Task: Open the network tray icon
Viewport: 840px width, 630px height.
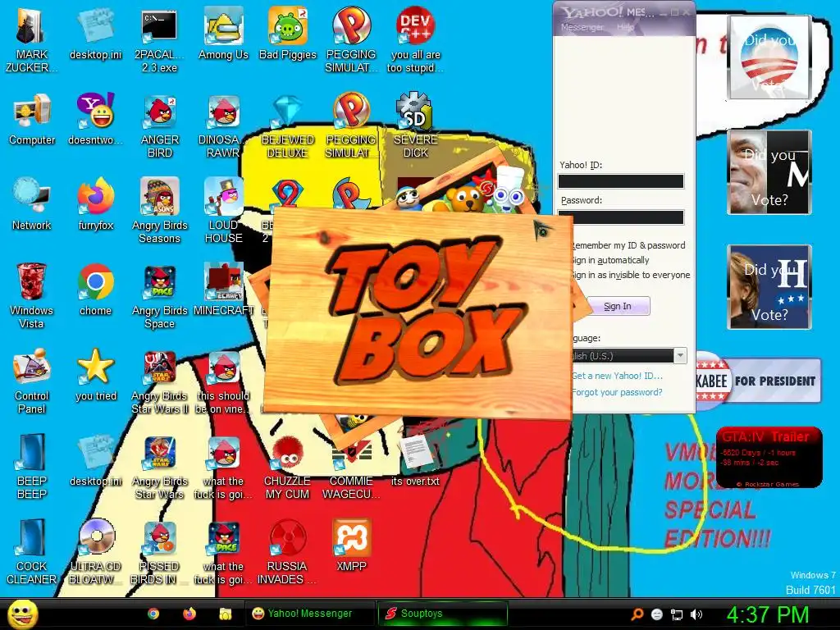Action: pyautogui.click(x=677, y=614)
